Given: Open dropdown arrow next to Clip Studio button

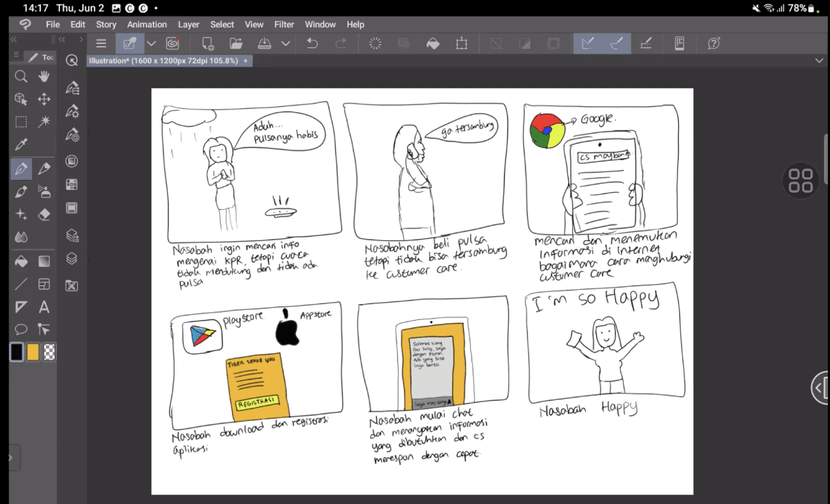Looking at the screenshot, I should pyautogui.click(x=151, y=43).
